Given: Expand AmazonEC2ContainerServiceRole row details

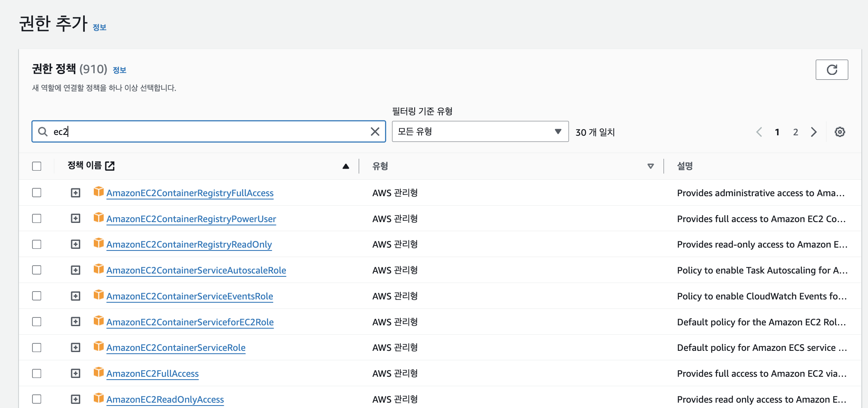Looking at the screenshot, I should [x=75, y=348].
